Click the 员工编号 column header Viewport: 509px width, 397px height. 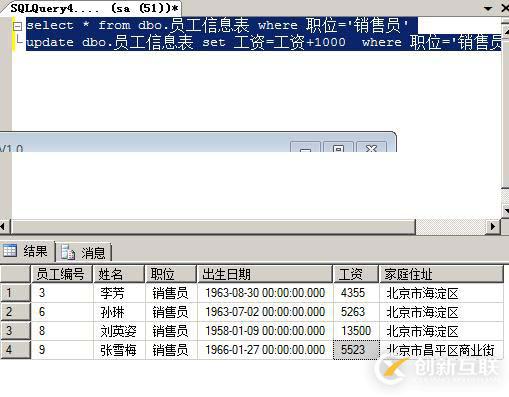(x=62, y=274)
